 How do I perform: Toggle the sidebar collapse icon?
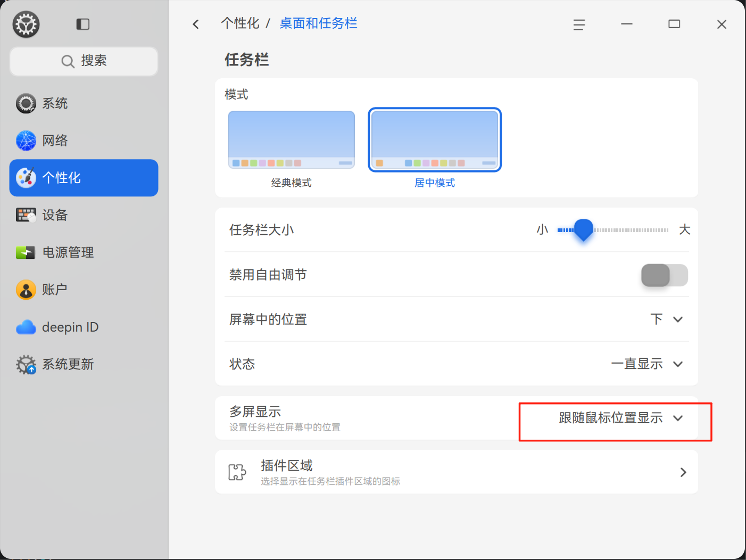pyautogui.click(x=83, y=24)
